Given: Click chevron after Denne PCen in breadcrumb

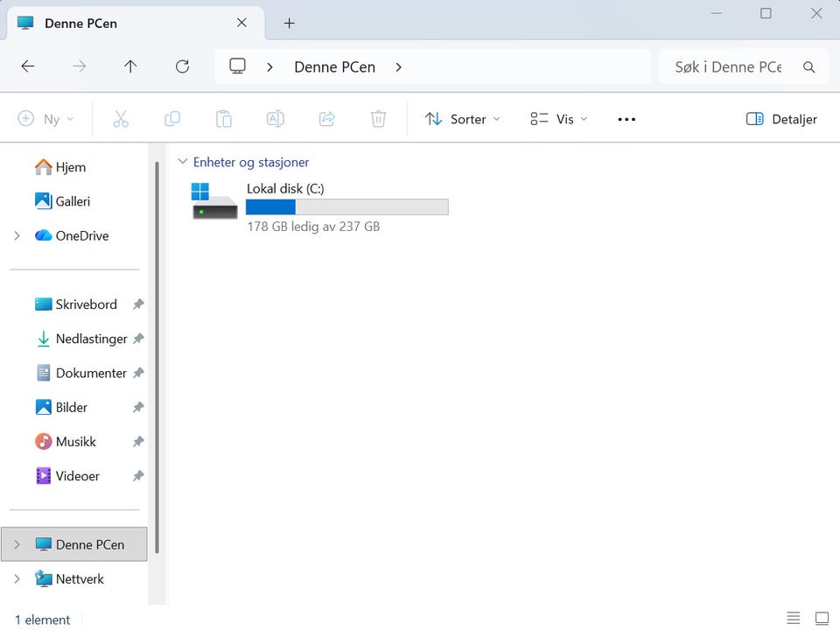Looking at the screenshot, I should point(398,67).
